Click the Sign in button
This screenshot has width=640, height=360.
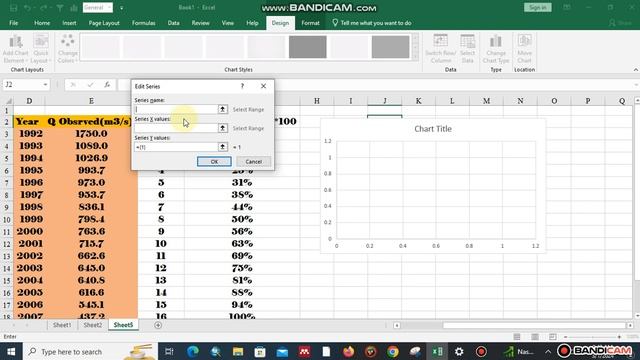click(x=538, y=8)
